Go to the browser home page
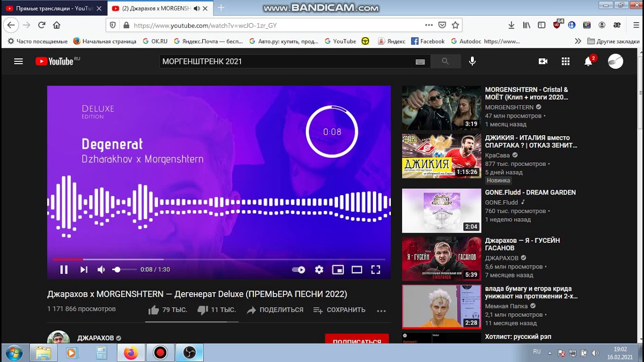Viewport: 644px width, 362px height. (x=57, y=25)
